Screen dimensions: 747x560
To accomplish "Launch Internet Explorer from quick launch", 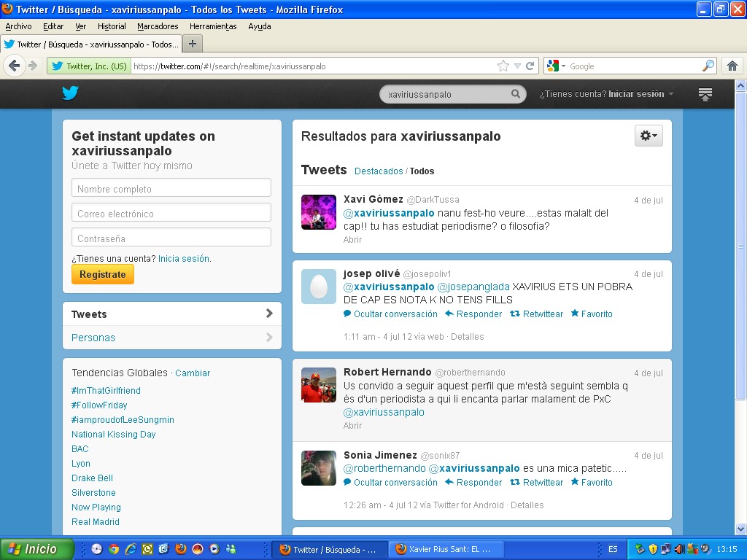I will point(131,549).
